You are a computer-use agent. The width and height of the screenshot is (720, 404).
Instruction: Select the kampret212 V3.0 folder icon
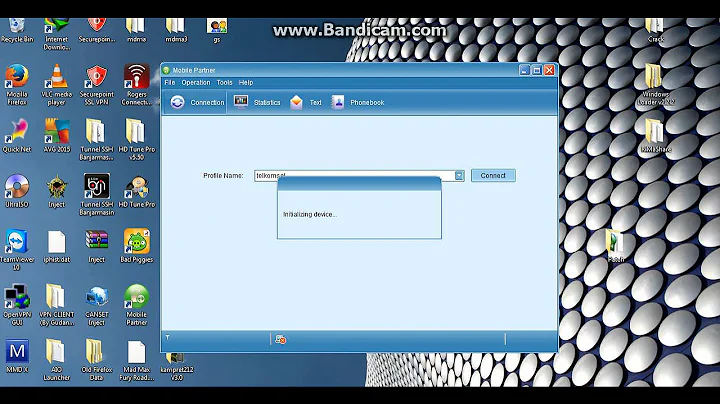click(x=176, y=368)
